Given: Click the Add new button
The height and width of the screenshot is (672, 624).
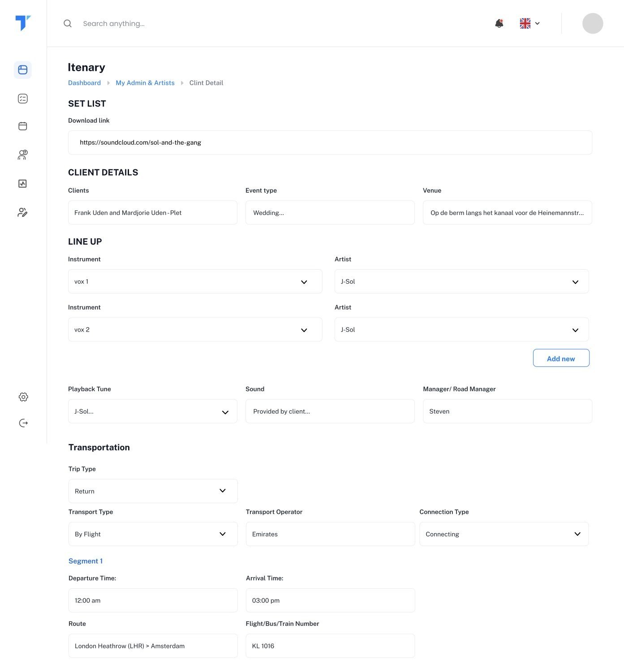Looking at the screenshot, I should click(561, 358).
